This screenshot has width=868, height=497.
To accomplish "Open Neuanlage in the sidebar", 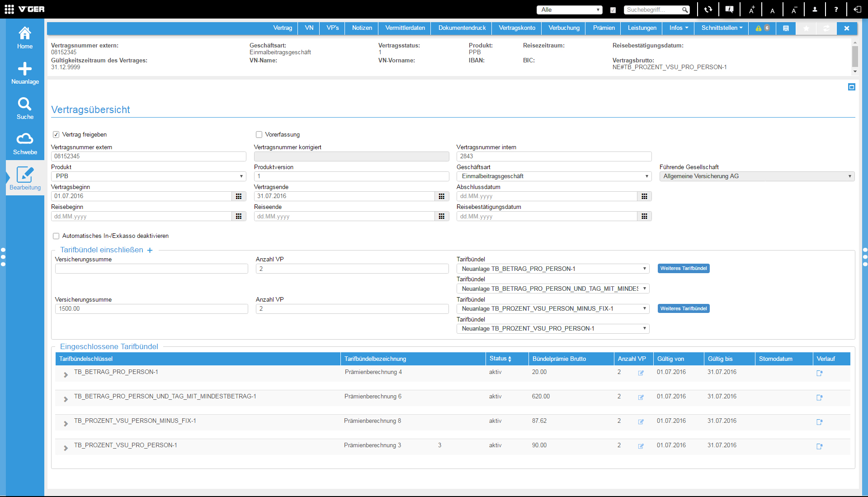I will pos(25,73).
